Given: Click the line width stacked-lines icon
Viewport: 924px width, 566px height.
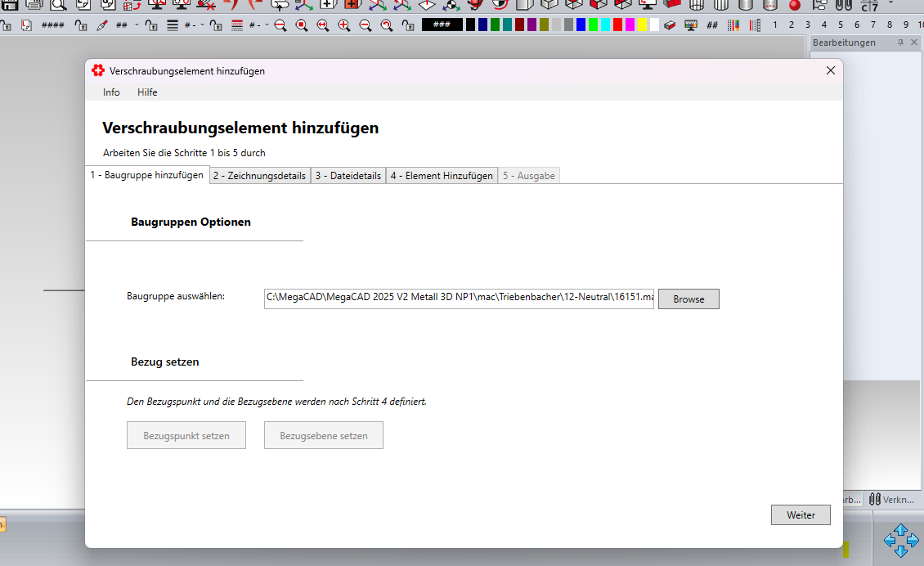Looking at the screenshot, I should pos(173,25).
